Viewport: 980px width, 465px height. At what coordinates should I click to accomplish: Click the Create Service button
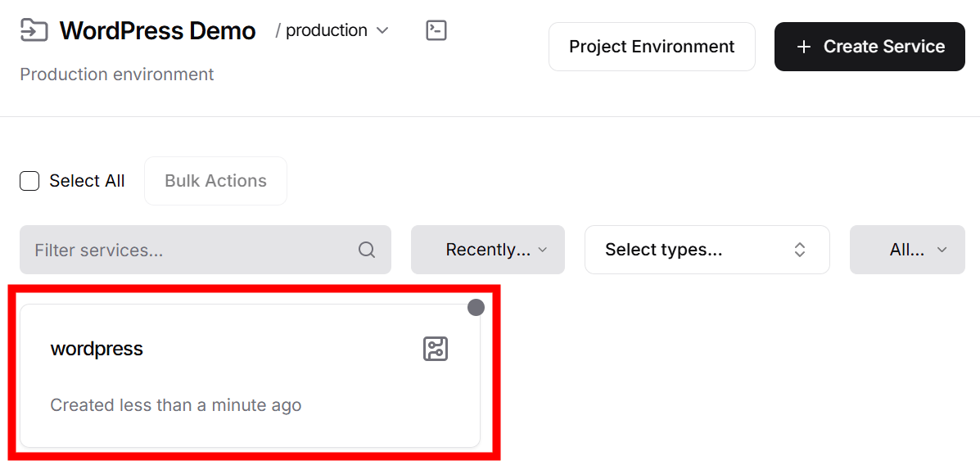(869, 47)
